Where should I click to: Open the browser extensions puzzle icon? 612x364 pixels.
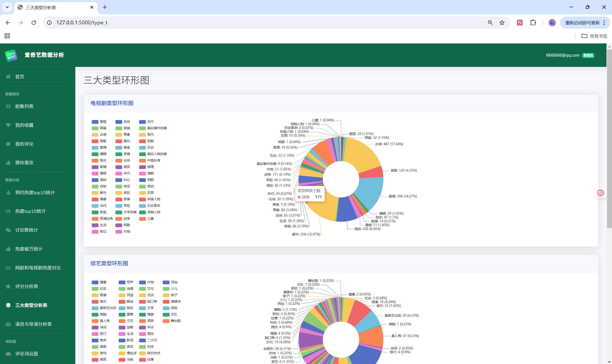(533, 22)
